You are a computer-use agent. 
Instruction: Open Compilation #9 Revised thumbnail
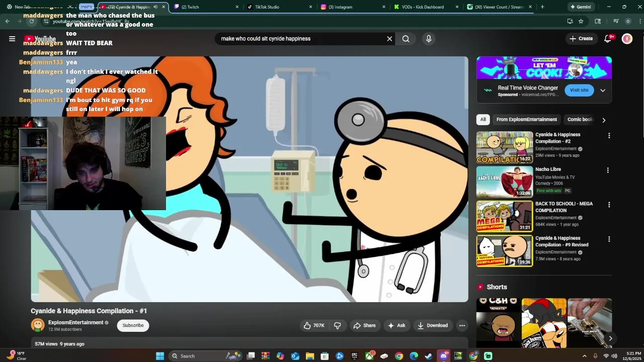click(505, 250)
